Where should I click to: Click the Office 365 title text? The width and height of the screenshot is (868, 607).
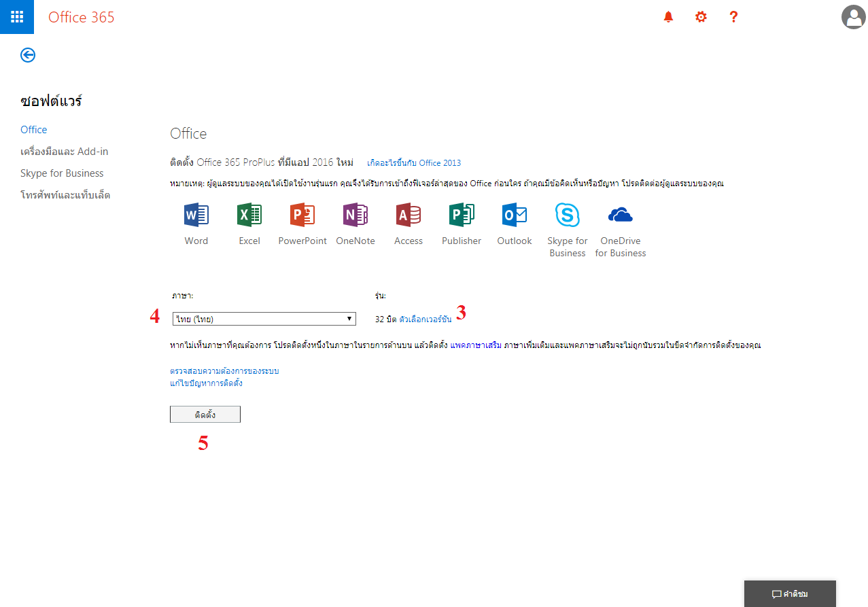pos(82,18)
